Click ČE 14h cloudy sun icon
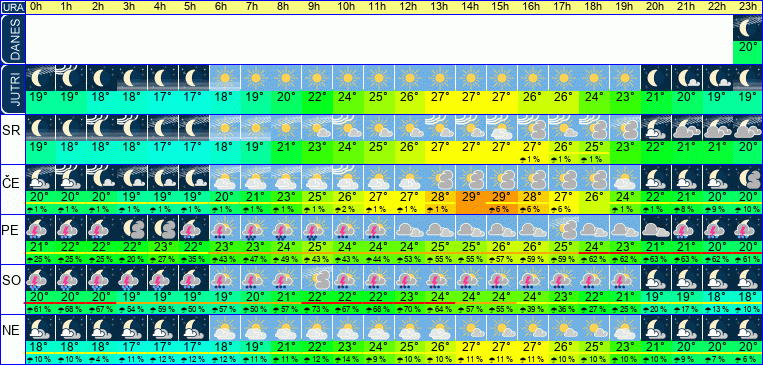The height and width of the screenshot is (365, 763). pyautogui.click(x=471, y=178)
